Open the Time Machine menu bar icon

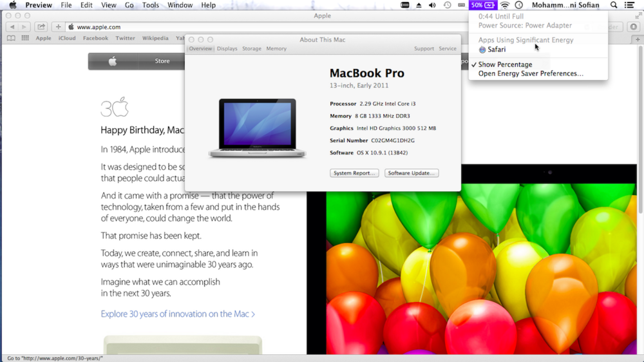448,5
